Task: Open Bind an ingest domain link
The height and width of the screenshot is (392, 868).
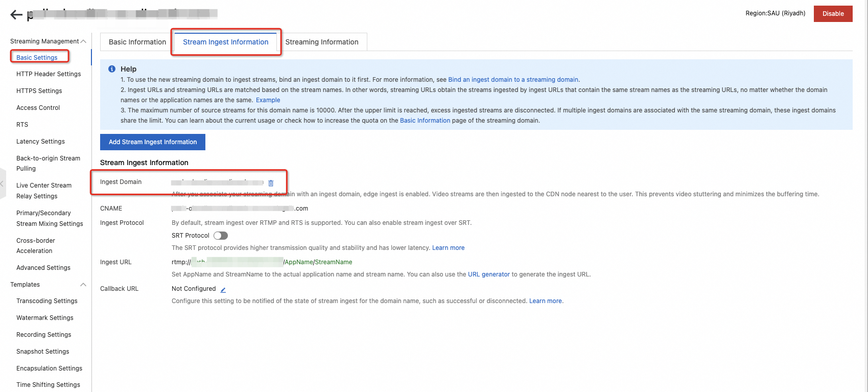Action: pos(513,80)
